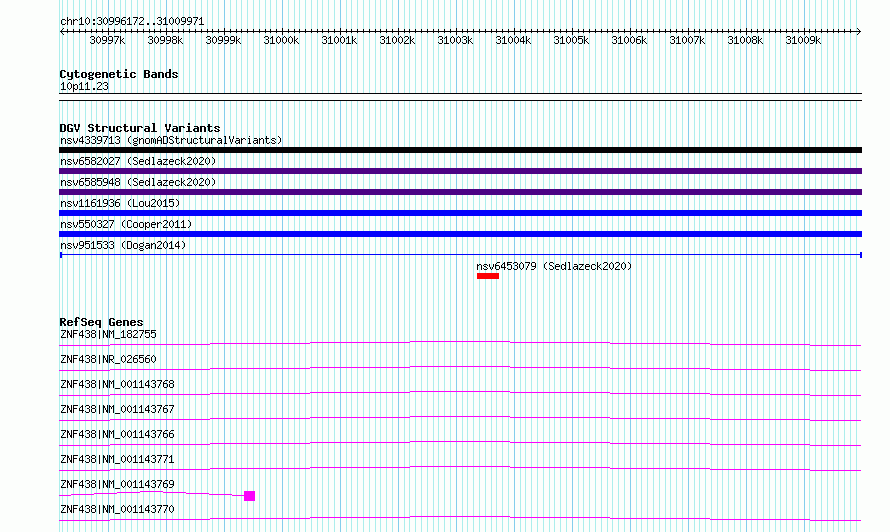The height and width of the screenshot is (532, 890).
Task: Open transcript ZNF438|NM_182755 label
Action: pos(108,334)
